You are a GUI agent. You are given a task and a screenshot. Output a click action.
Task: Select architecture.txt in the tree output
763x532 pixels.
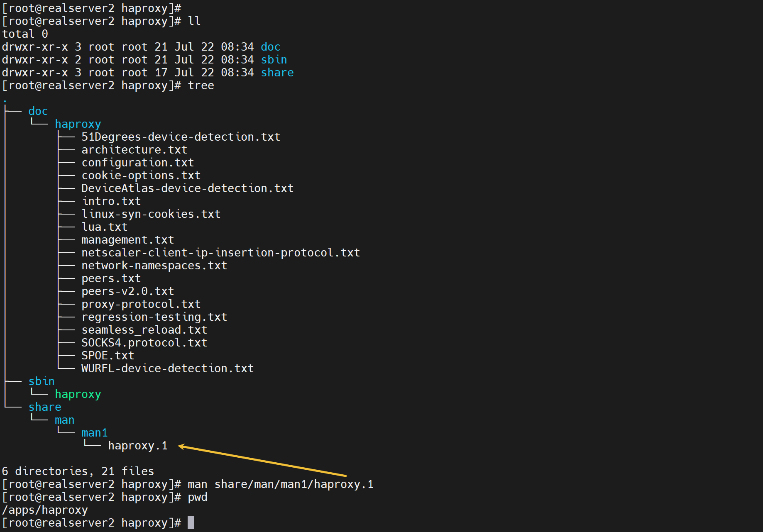(134, 150)
